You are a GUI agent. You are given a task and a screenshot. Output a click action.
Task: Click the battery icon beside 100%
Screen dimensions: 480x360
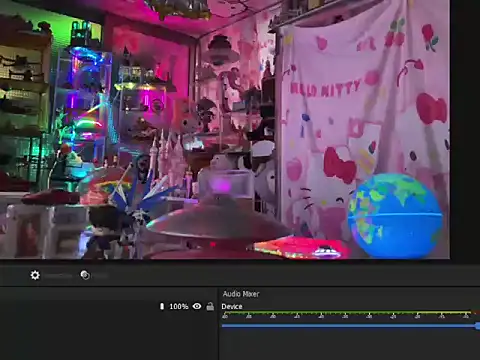(x=162, y=306)
